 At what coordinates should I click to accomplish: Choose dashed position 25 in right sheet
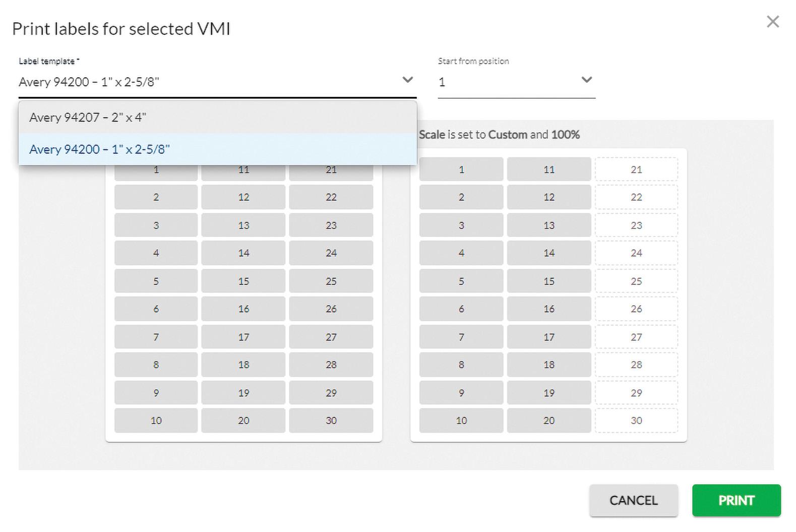636,281
